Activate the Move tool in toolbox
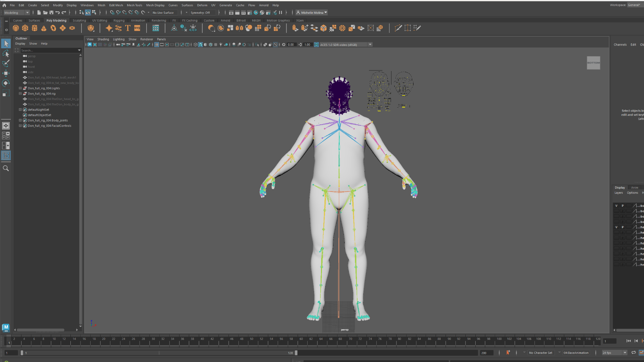The width and height of the screenshot is (644, 362). coord(6,73)
